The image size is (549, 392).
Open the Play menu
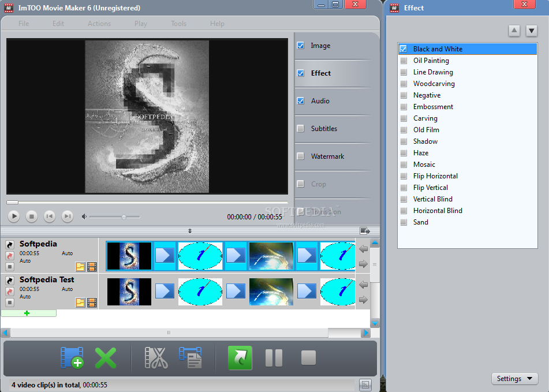click(141, 24)
